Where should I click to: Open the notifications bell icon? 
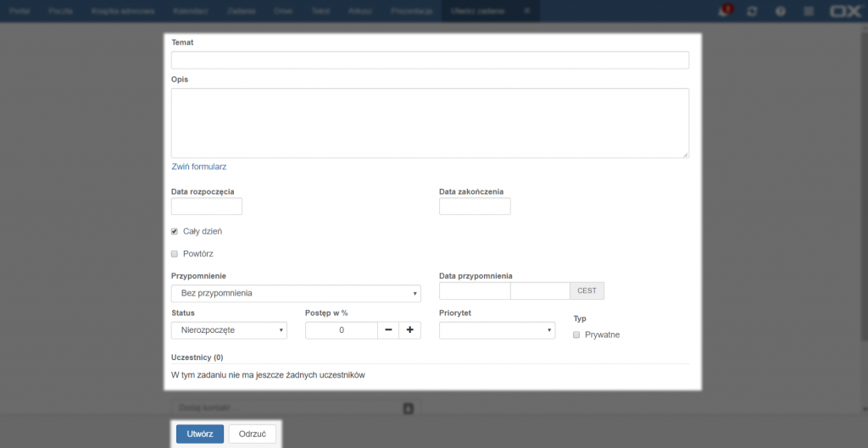724,11
